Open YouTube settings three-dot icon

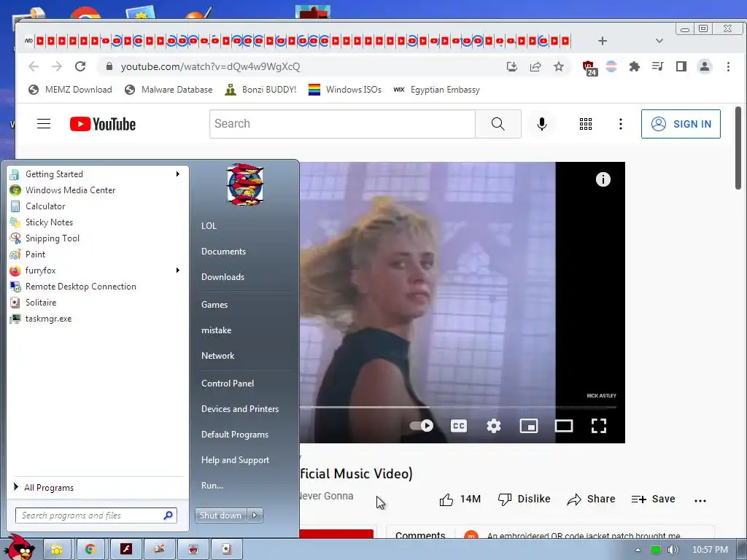click(x=620, y=124)
